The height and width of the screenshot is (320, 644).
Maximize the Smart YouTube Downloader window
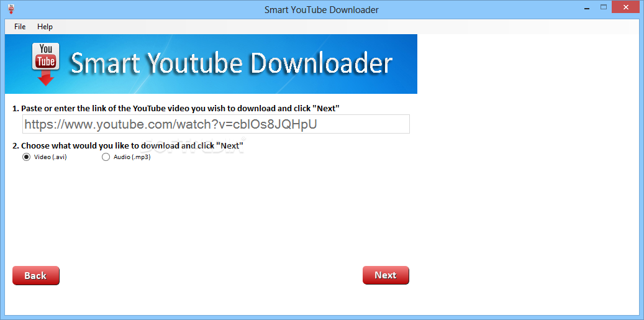(x=604, y=7)
